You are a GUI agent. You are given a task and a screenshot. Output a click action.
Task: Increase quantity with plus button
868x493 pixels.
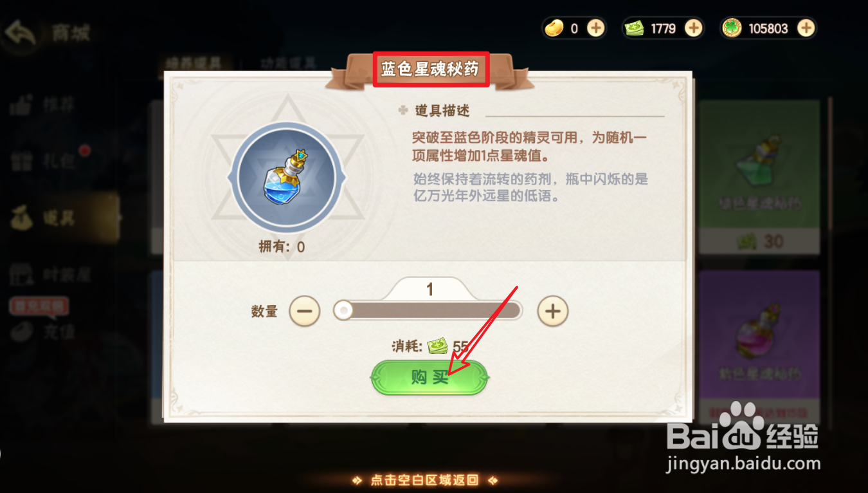552,312
